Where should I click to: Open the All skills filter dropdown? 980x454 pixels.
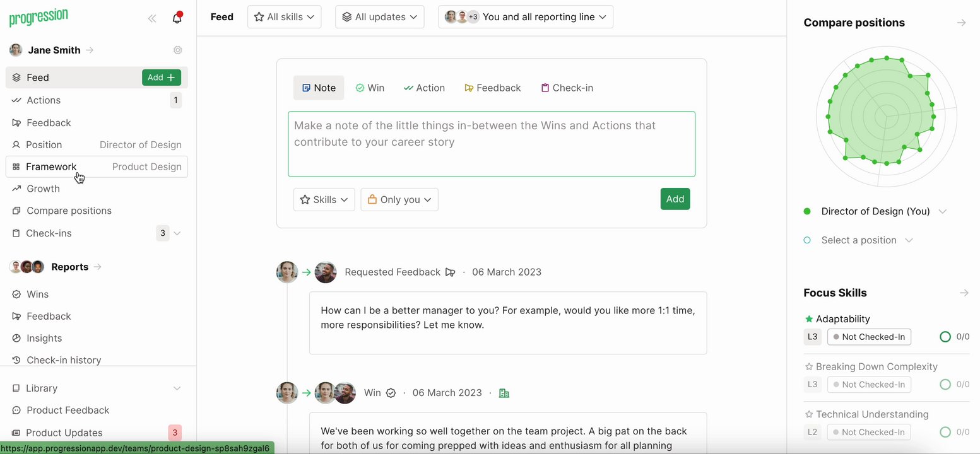(x=284, y=17)
